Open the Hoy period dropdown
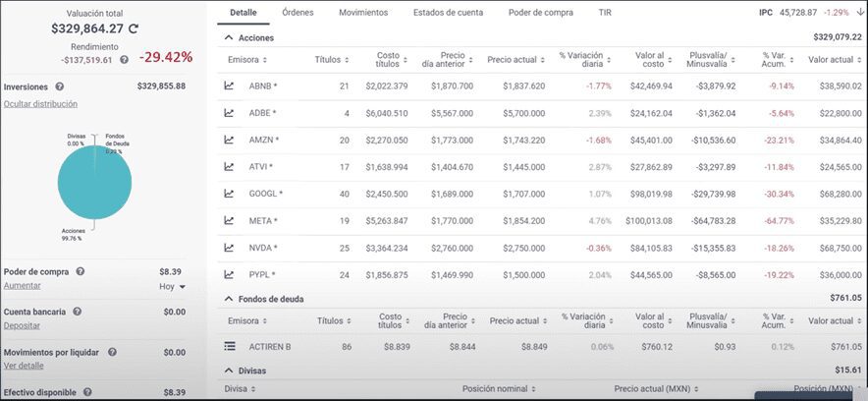This screenshot has height=401, width=868. tap(172, 287)
